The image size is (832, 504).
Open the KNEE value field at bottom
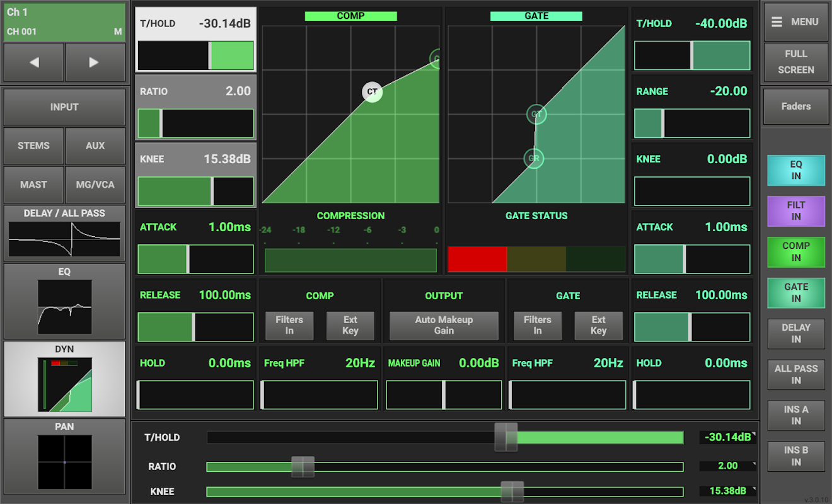729,491
